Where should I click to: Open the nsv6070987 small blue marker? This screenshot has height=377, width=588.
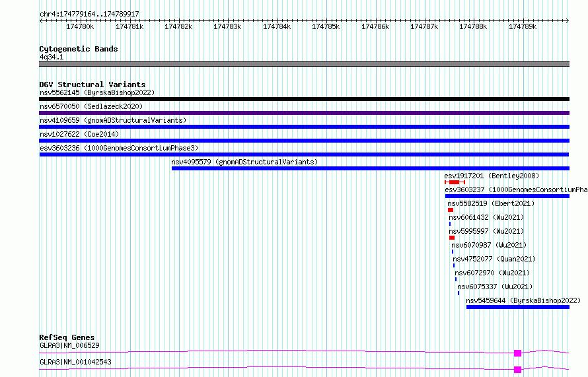[453, 252]
